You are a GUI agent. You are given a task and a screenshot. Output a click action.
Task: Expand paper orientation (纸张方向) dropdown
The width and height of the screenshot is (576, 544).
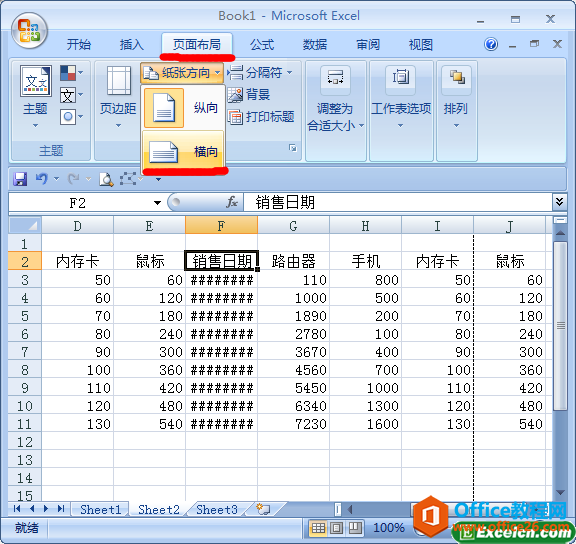182,73
